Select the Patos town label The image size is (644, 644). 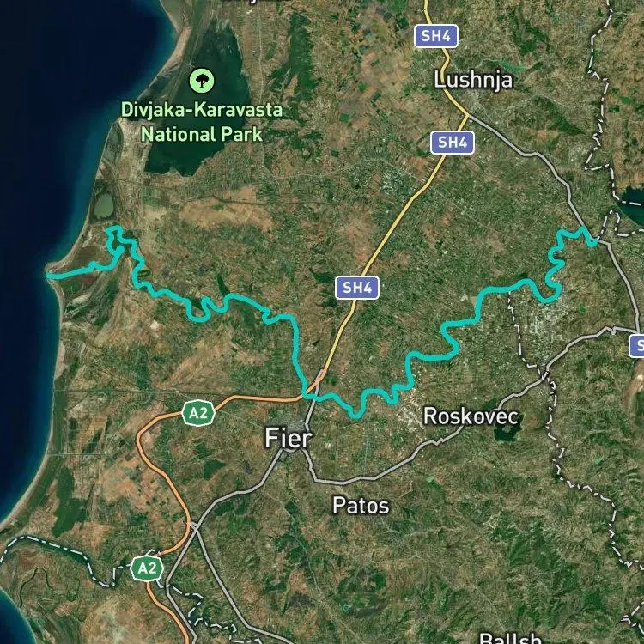point(361,506)
